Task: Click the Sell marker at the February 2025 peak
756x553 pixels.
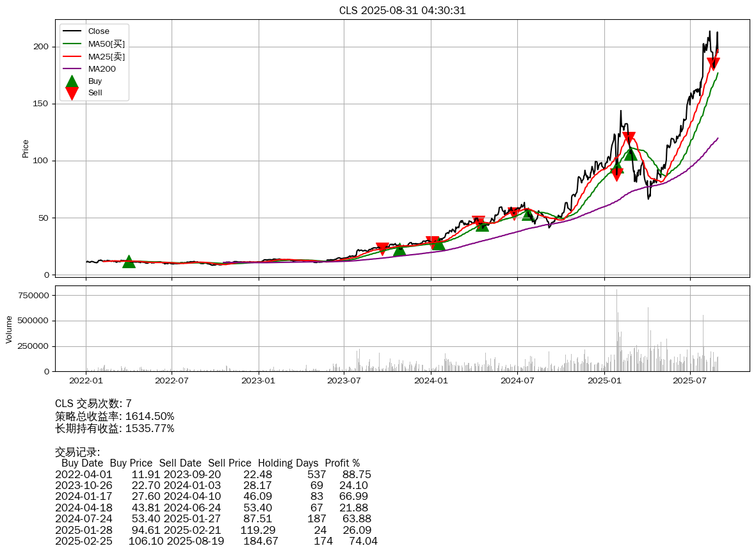Action: point(629,138)
